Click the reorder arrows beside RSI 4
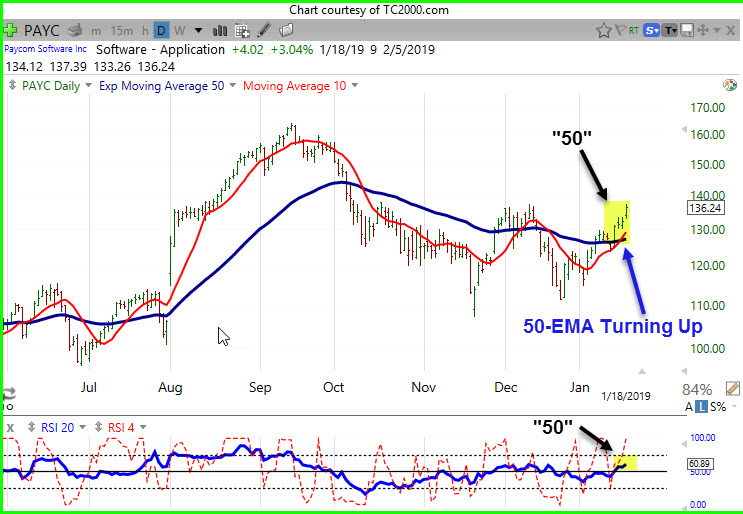743x514 pixels. [x=99, y=427]
